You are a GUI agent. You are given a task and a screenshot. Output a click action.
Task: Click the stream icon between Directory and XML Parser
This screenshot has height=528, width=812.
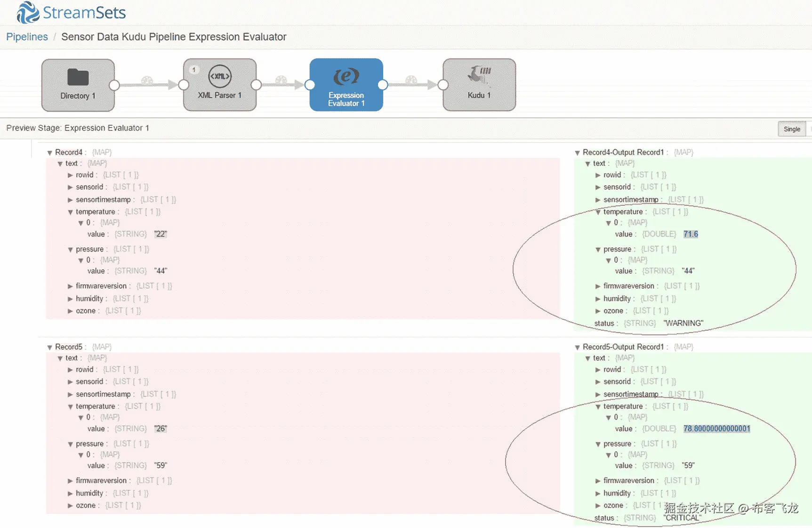146,81
